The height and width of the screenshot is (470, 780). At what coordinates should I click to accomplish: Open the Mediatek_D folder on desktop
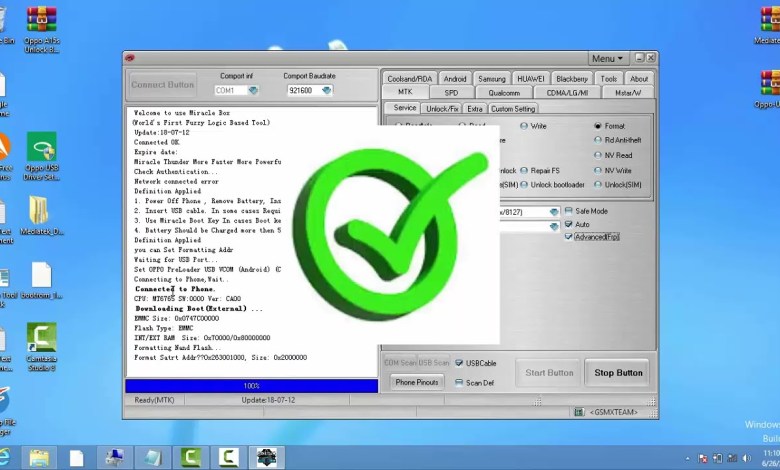coord(41,215)
